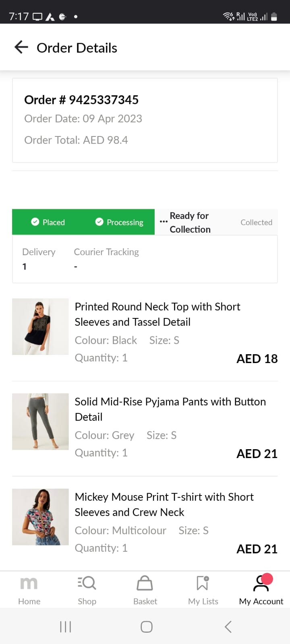Open black tassel top thumbnail
This screenshot has width=290, height=644.
pyautogui.click(x=40, y=326)
